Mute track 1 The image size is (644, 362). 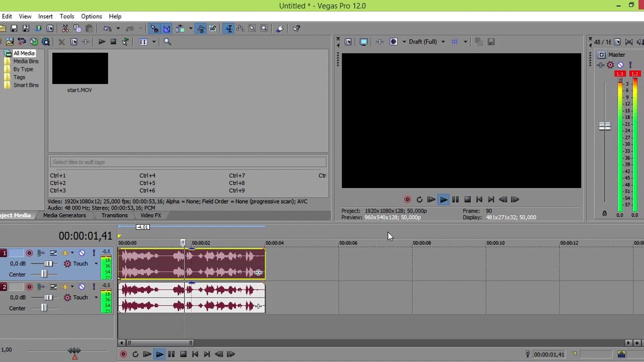coord(82,253)
